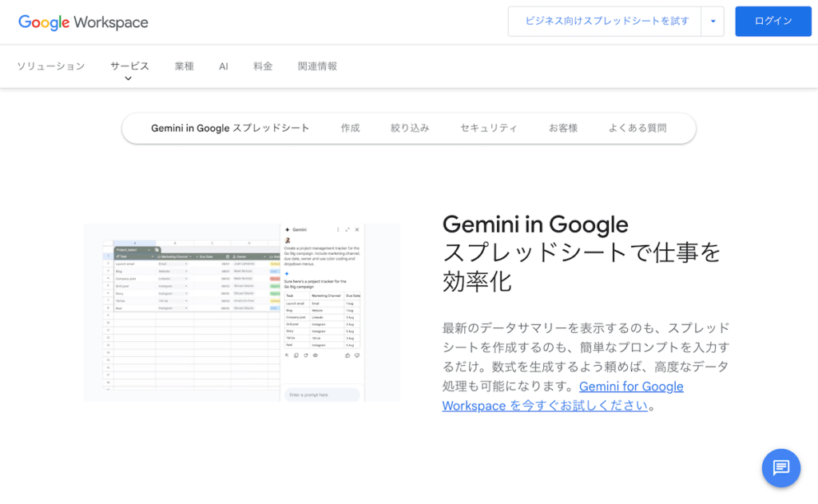Jump to the よくある質問 section
This screenshot has height=504, width=818.
point(637,129)
